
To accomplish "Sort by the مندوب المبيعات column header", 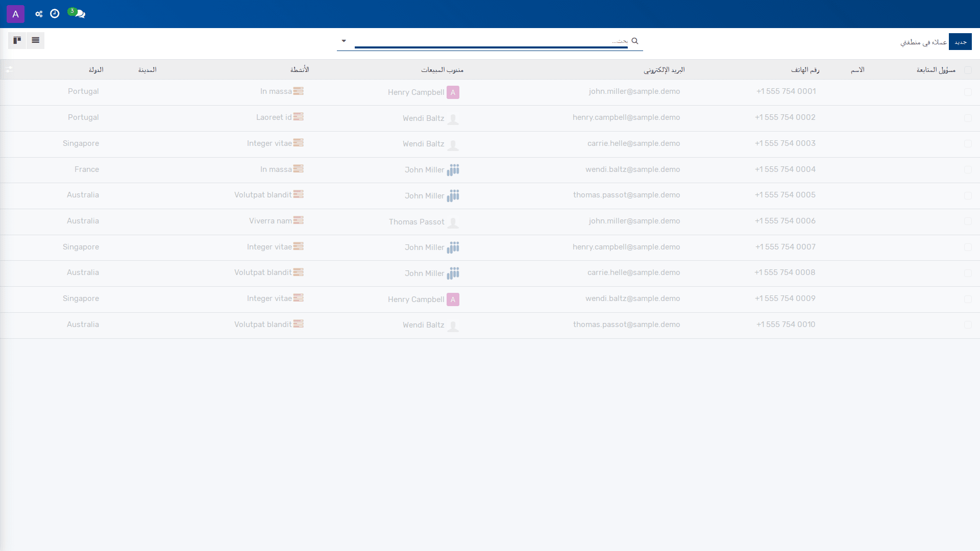I will [x=442, y=70].
